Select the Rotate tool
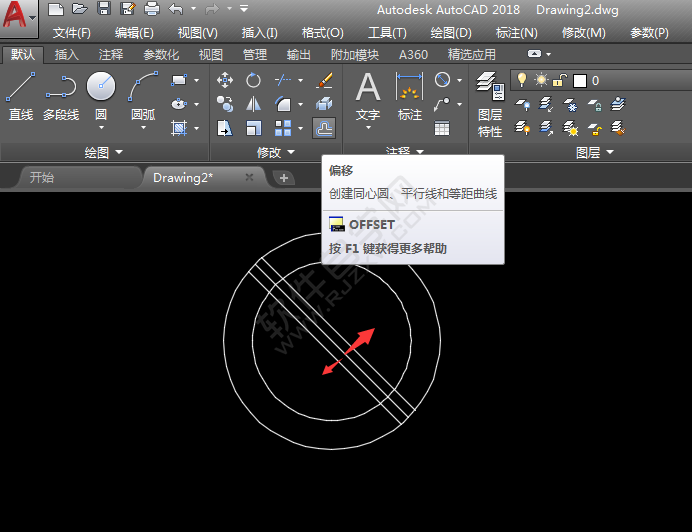 tap(253, 80)
